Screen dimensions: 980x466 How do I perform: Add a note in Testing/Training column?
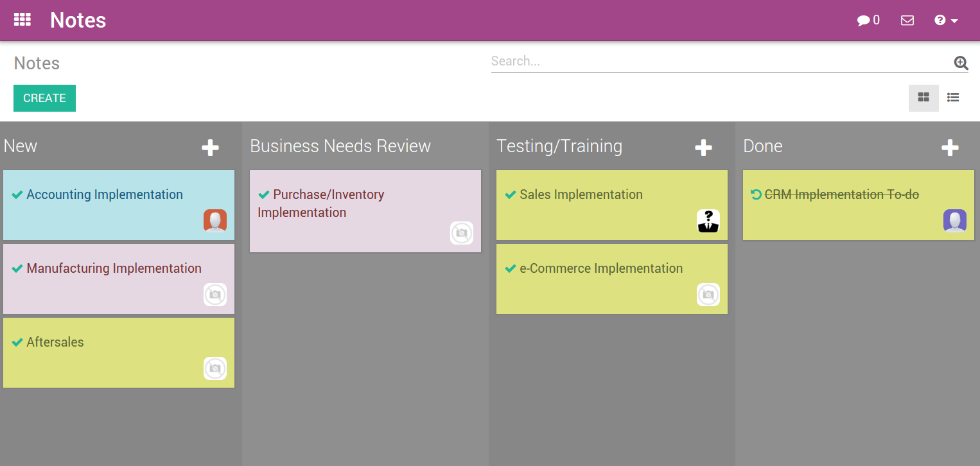pos(703,148)
